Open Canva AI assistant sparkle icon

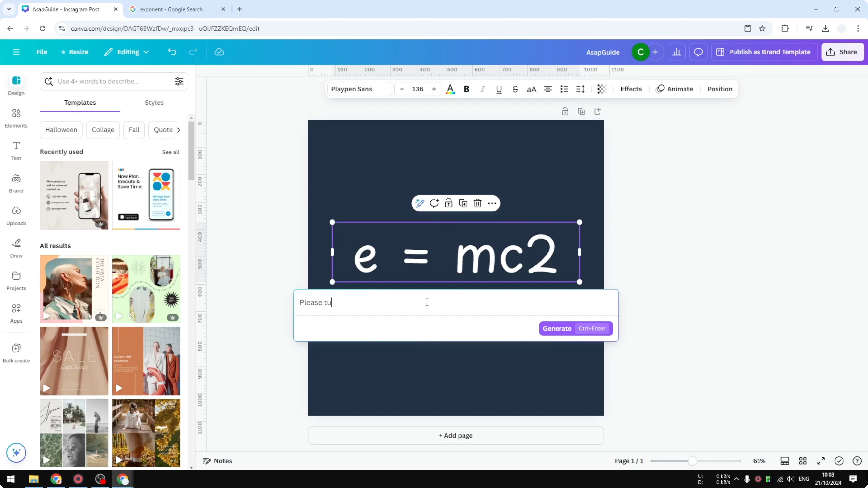16,453
